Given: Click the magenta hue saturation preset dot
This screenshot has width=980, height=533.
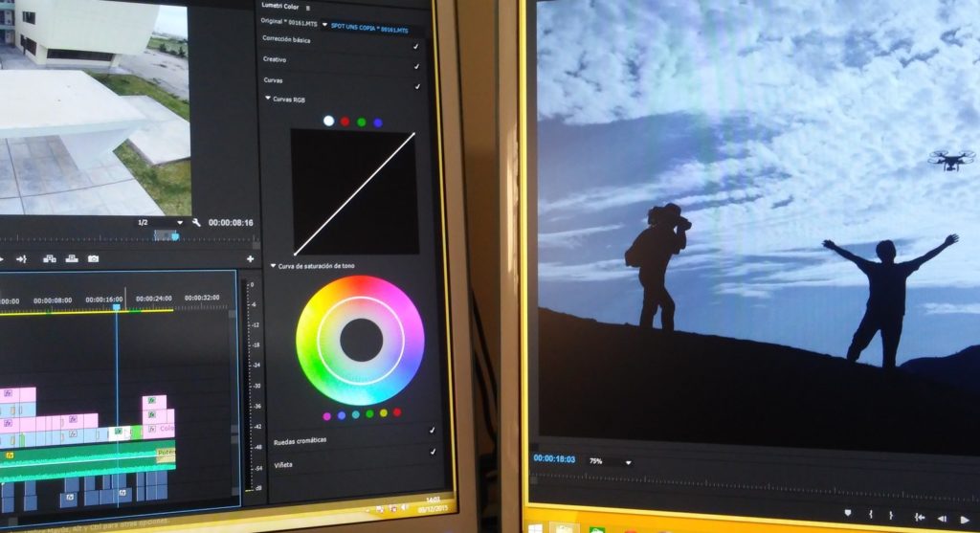Looking at the screenshot, I should coord(326,416).
